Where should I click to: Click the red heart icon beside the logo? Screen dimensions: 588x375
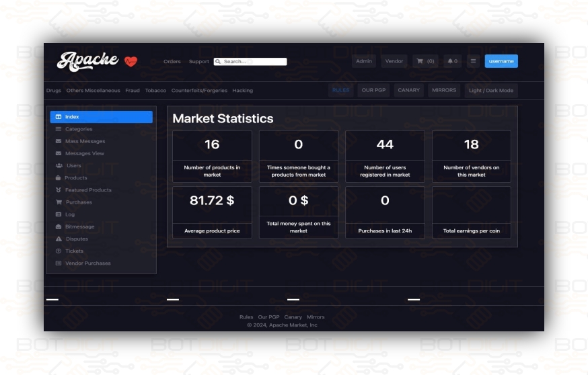[131, 61]
